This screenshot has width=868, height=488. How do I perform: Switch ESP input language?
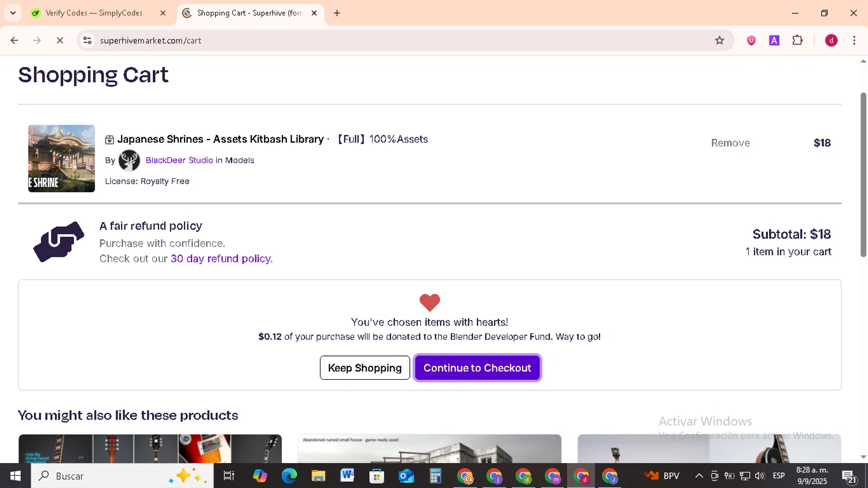coord(779,476)
